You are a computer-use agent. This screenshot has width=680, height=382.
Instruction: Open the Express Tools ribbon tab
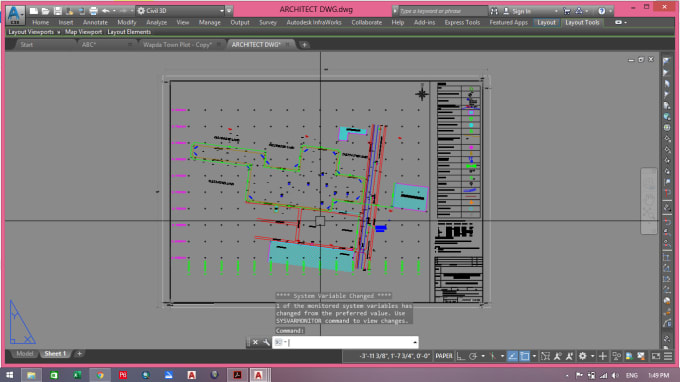462,22
